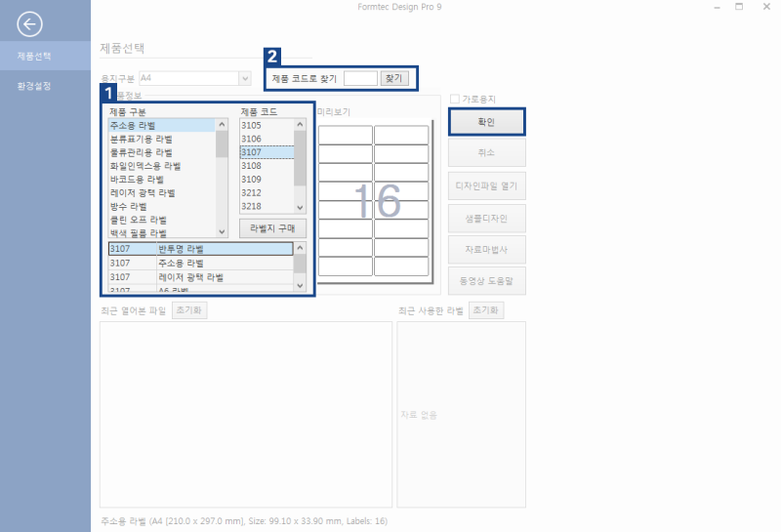This screenshot has width=781, height=532.
Task: Select 방수 라벨 category
Action: [x=162, y=206]
